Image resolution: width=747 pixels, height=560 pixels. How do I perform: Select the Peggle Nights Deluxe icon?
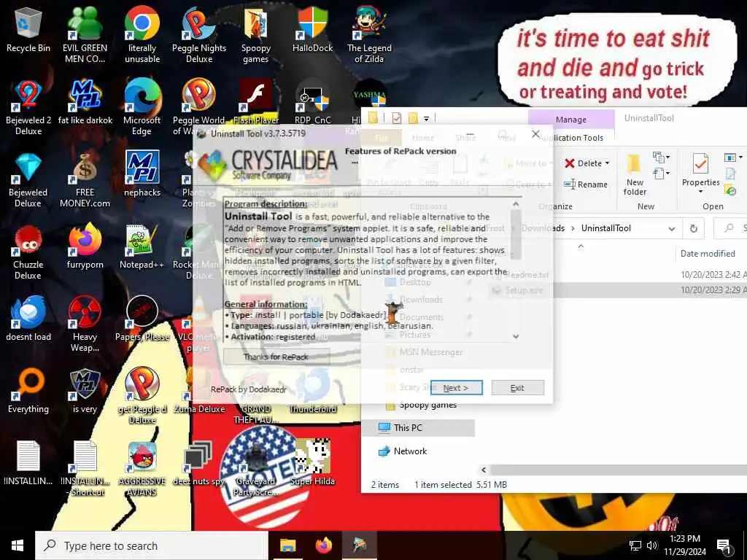click(x=199, y=35)
